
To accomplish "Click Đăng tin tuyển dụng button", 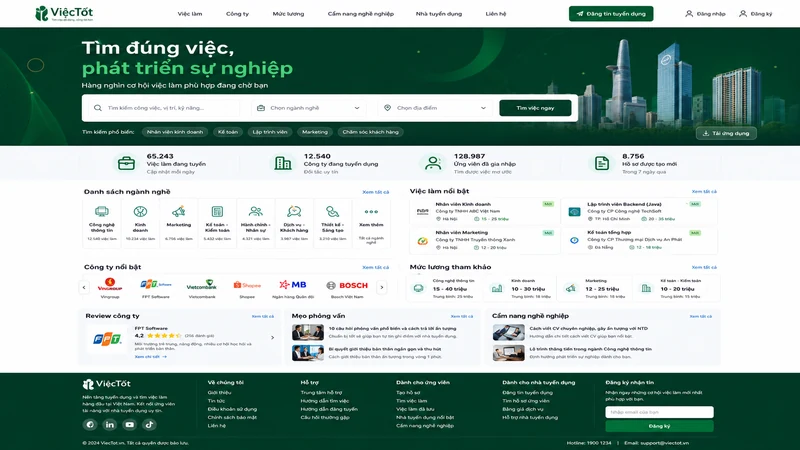I will pos(611,14).
